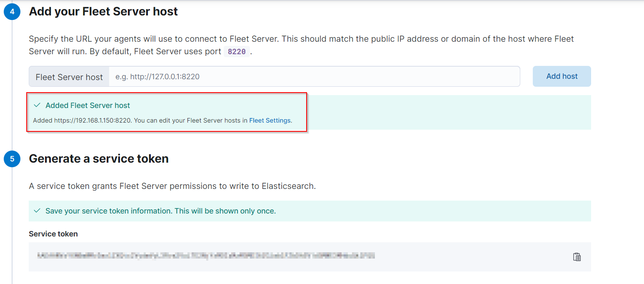
Task: Click the blurred service token value
Action: pyautogui.click(x=206, y=256)
